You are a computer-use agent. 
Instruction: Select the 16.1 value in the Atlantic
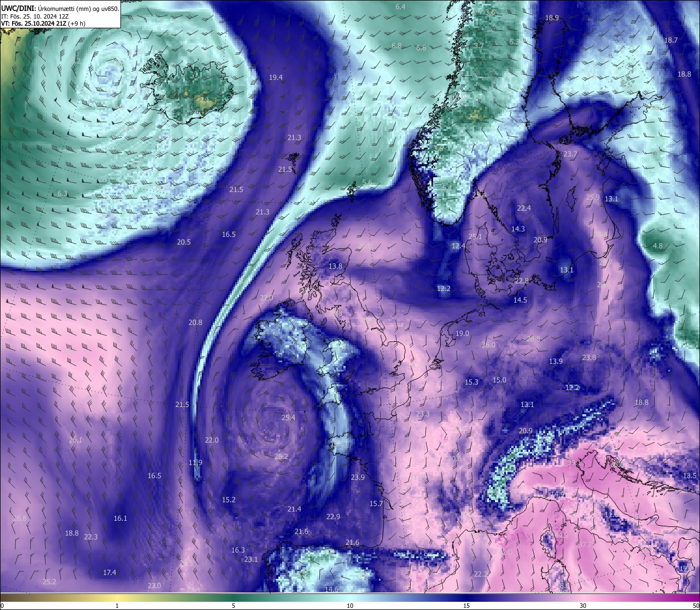(120, 519)
